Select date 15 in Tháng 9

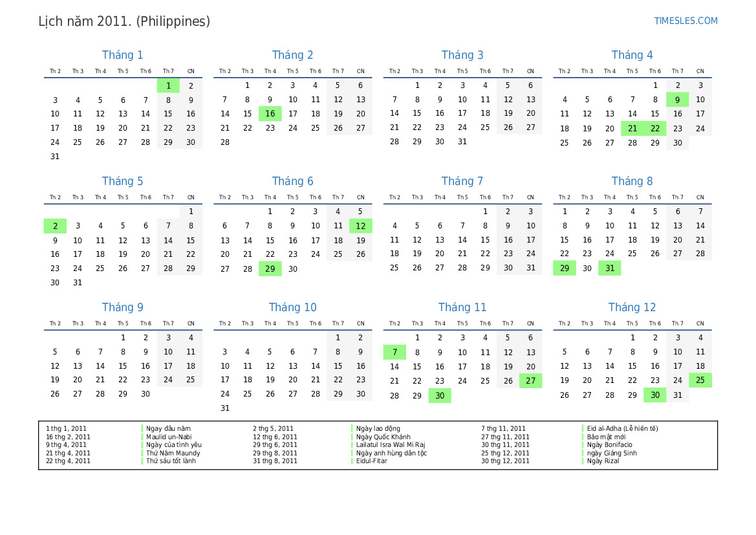tap(123, 366)
